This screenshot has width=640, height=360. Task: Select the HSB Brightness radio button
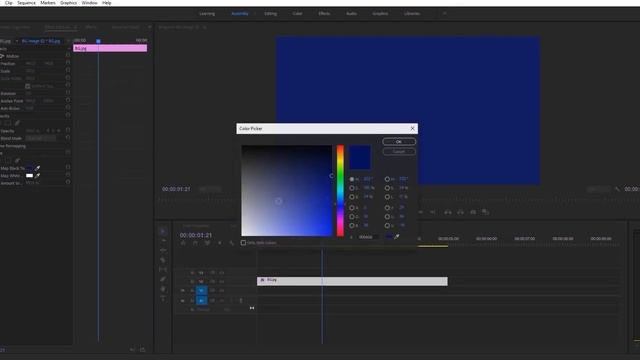click(352, 197)
